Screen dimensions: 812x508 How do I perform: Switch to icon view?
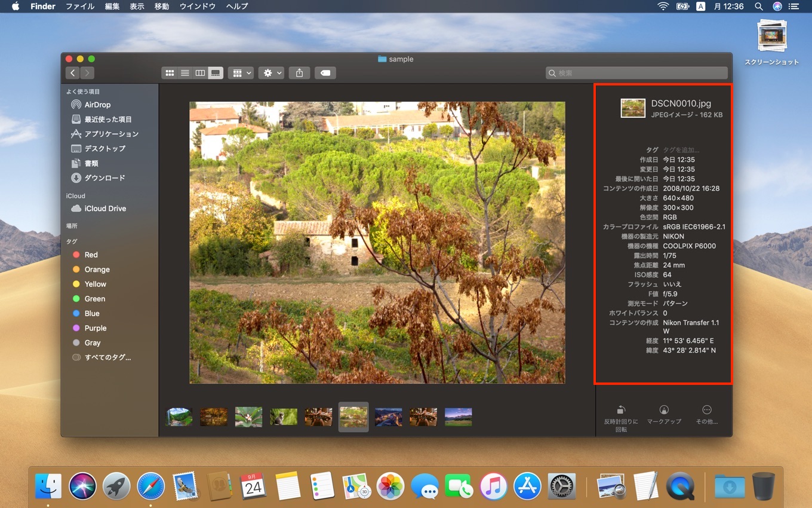[170, 73]
